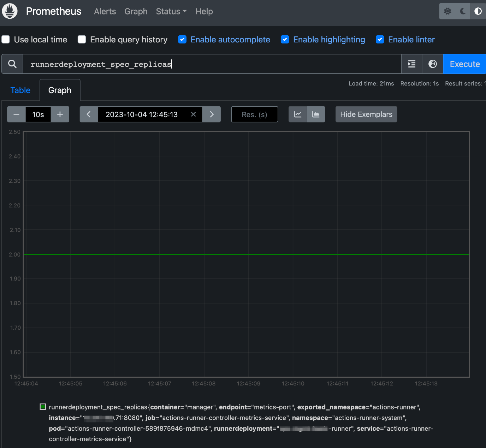Switch to dark theme moon icon
This screenshot has height=448, width=486.
click(x=463, y=11)
